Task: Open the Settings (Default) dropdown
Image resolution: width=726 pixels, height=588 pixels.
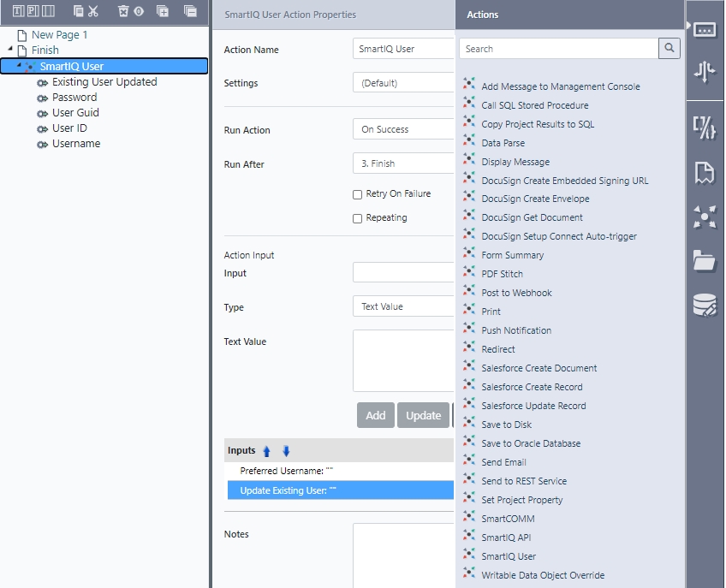Action: click(x=403, y=83)
